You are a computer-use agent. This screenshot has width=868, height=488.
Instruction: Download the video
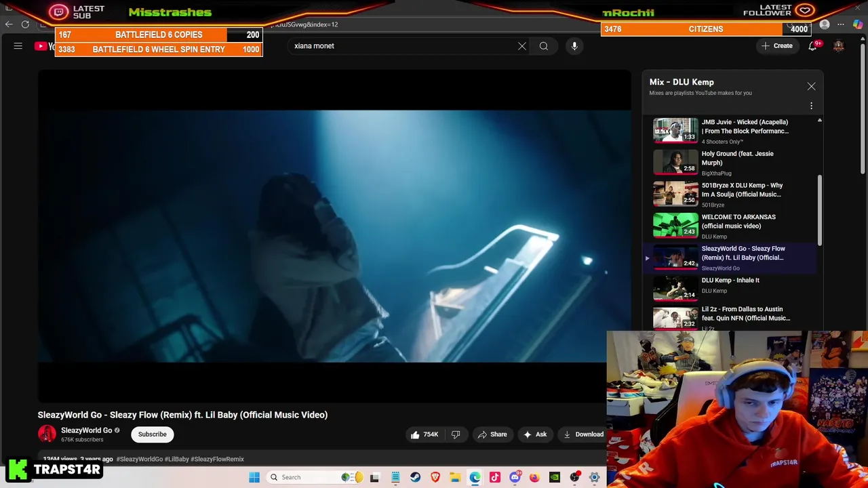pyautogui.click(x=583, y=434)
